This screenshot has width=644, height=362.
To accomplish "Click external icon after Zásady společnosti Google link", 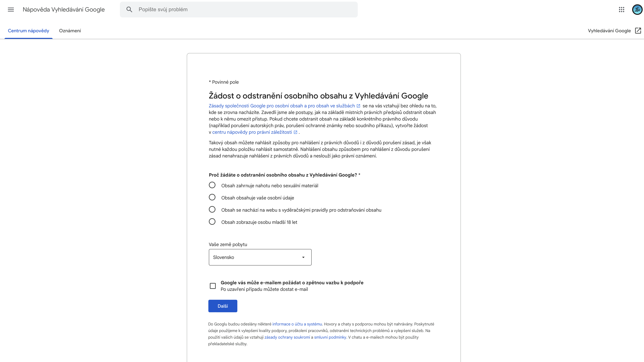I will pyautogui.click(x=358, y=106).
